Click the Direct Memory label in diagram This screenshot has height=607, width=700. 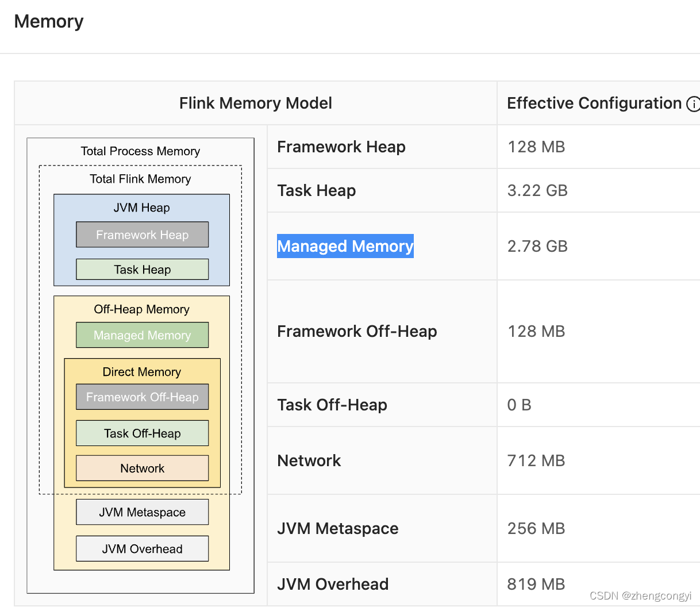click(142, 372)
